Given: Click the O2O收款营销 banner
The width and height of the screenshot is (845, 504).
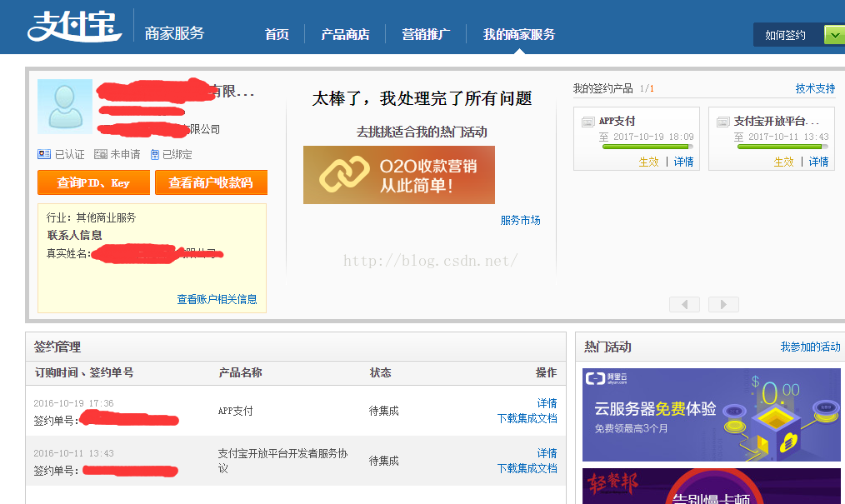Looking at the screenshot, I should click(399, 175).
